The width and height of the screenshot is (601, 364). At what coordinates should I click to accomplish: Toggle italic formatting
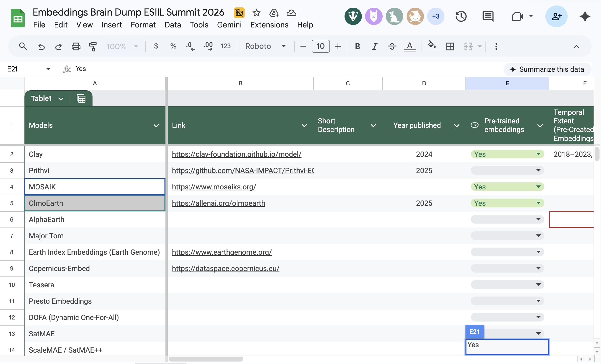point(375,46)
